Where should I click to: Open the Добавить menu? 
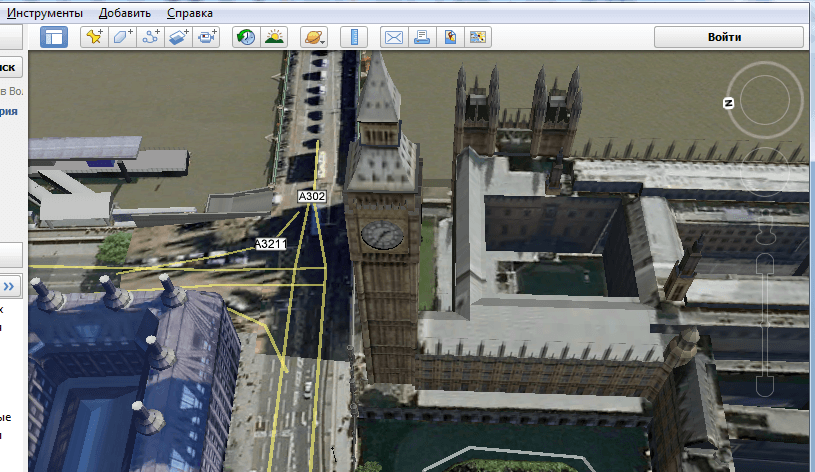(126, 13)
